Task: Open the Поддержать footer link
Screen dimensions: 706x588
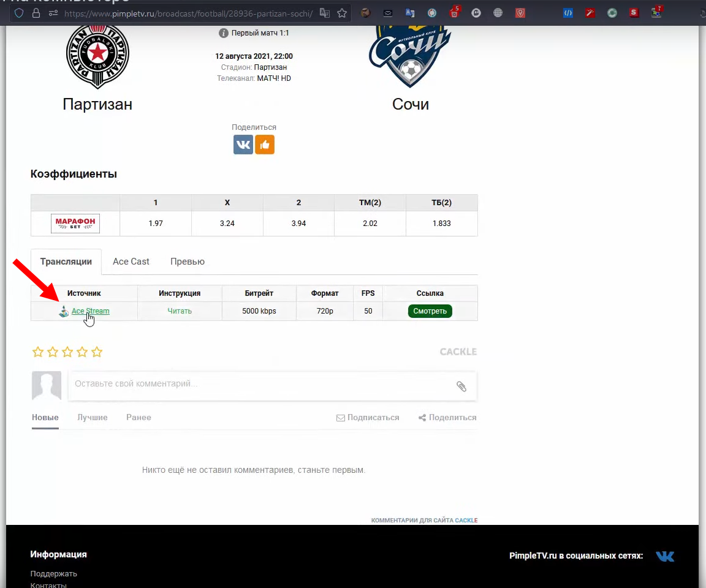Action: pos(53,573)
